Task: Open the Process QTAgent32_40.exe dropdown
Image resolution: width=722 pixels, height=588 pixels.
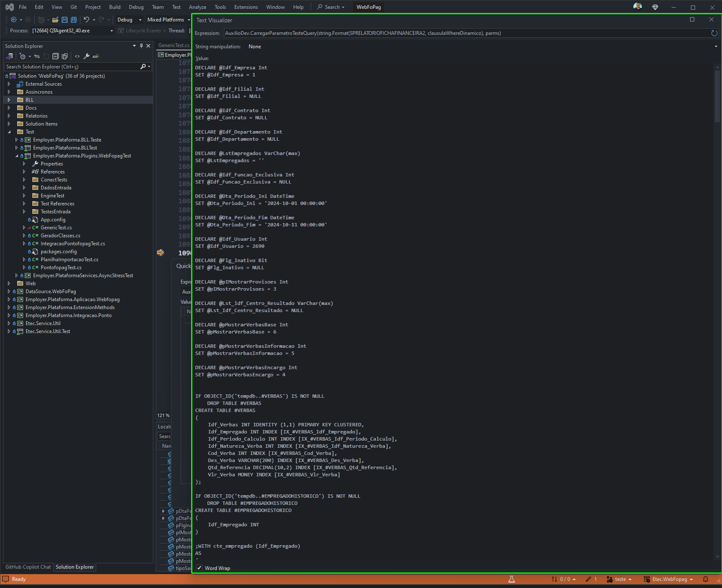Action: pos(72,31)
